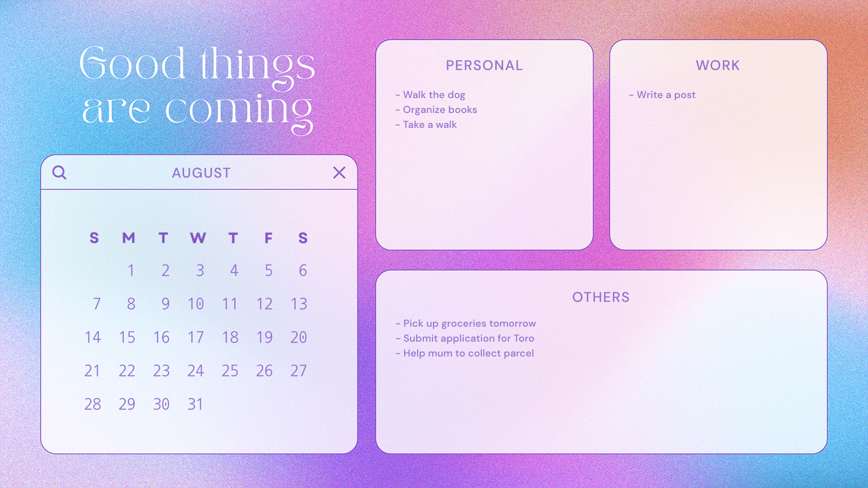Click the WORK section header
Image resolution: width=868 pixels, height=488 pixels.
[x=717, y=65]
